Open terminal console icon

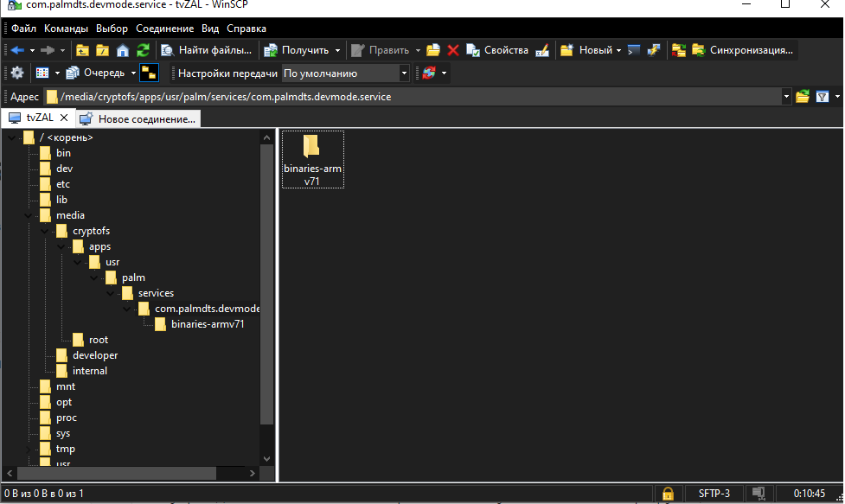(x=634, y=50)
